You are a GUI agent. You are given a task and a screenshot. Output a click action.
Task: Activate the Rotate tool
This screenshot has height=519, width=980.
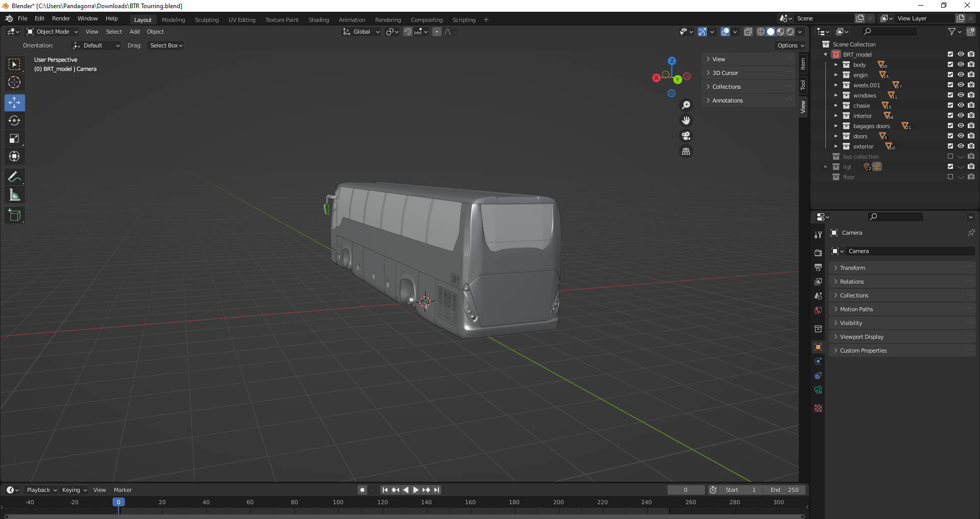14,121
